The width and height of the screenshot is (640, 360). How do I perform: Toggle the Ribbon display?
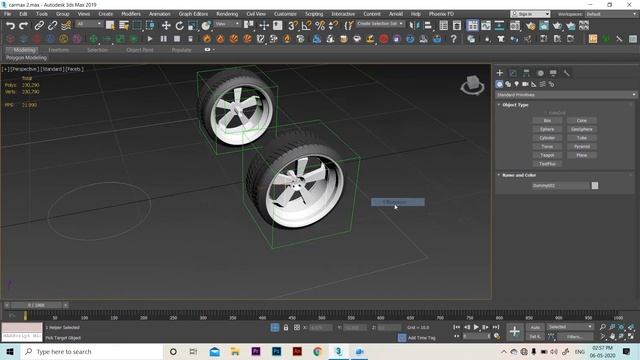(472, 26)
